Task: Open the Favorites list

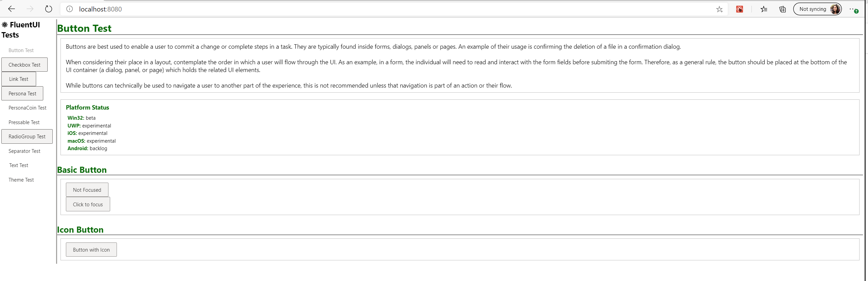Action: click(x=764, y=9)
